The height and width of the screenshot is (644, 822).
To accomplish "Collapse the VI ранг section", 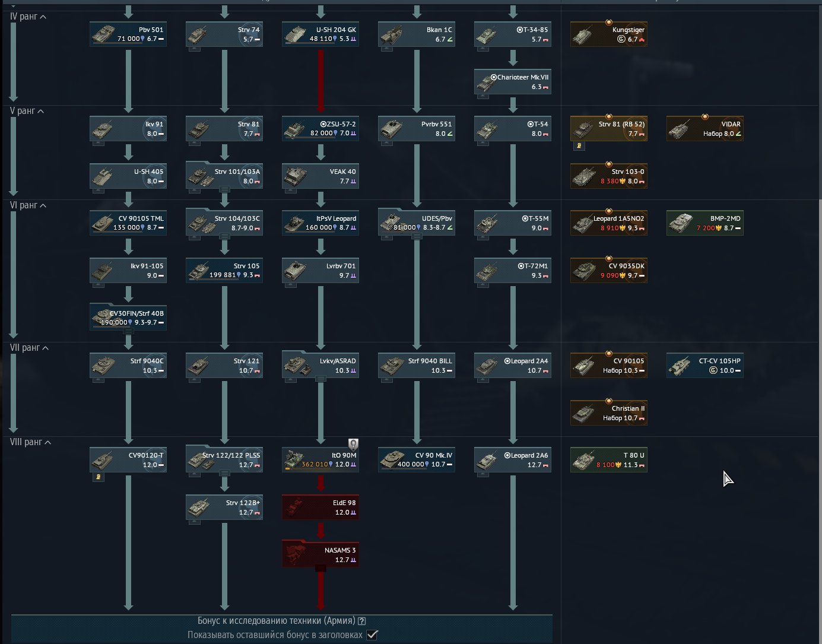I will 43,205.
